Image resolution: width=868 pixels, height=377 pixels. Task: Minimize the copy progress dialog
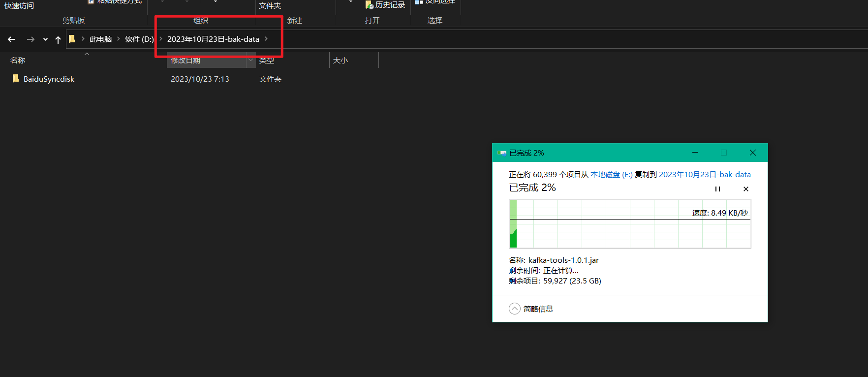click(695, 153)
